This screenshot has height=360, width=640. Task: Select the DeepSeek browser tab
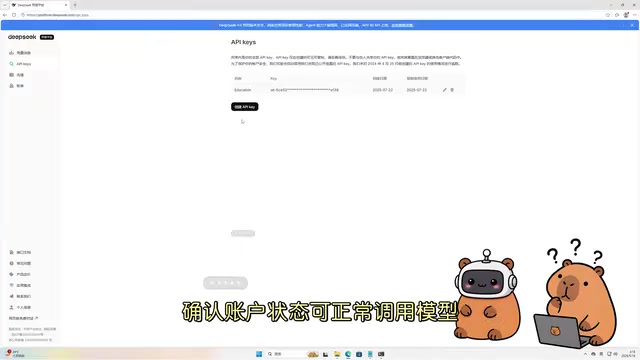pos(39,5)
